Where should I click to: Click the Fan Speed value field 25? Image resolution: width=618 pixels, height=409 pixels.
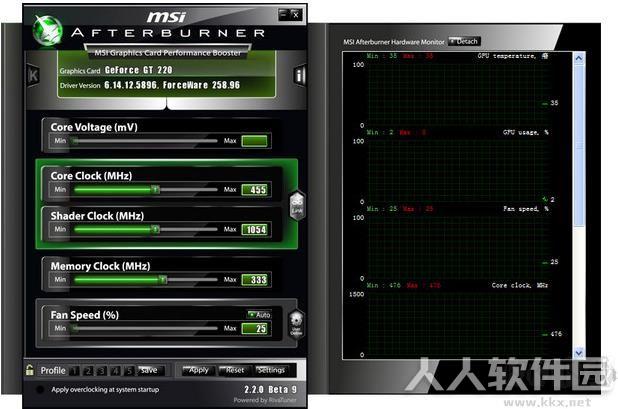pyautogui.click(x=254, y=328)
